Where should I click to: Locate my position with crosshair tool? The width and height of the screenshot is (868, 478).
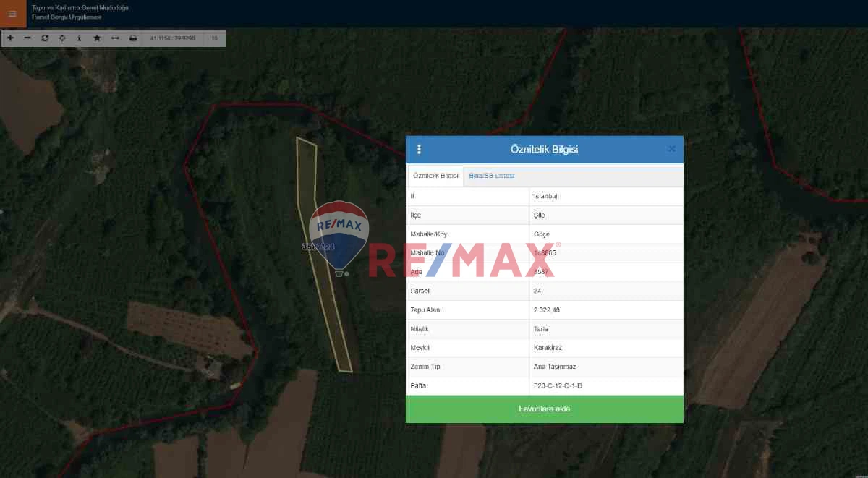pyautogui.click(x=62, y=38)
